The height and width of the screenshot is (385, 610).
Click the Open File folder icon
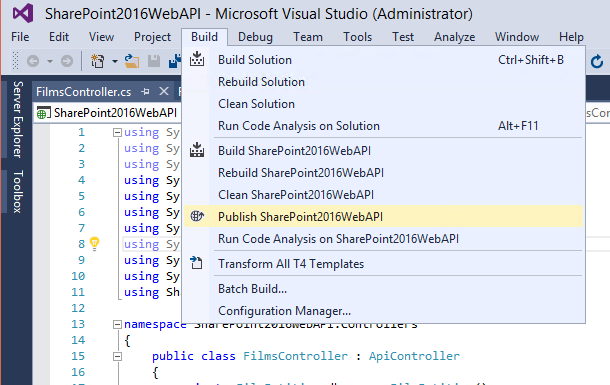132,61
